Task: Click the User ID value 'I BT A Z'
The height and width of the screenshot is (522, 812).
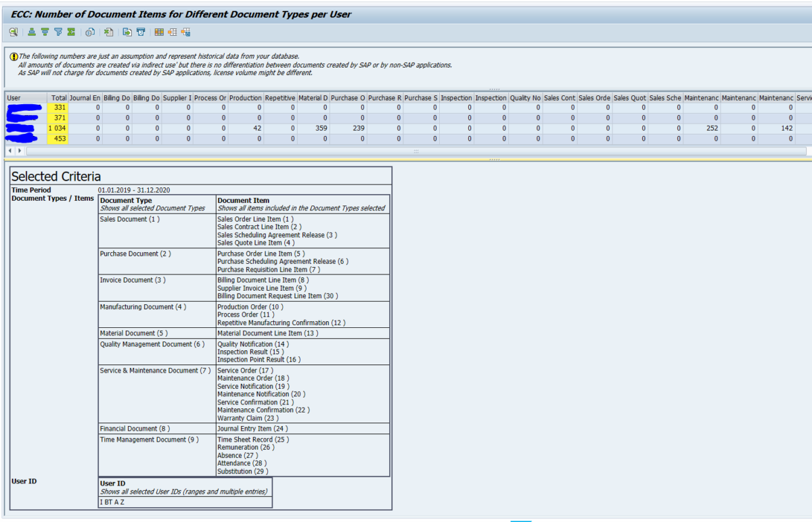Action: (112, 502)
